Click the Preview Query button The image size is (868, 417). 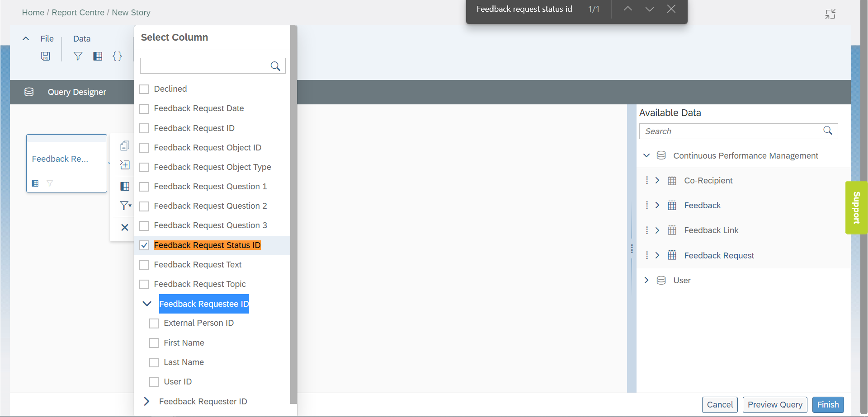[775, 405]
